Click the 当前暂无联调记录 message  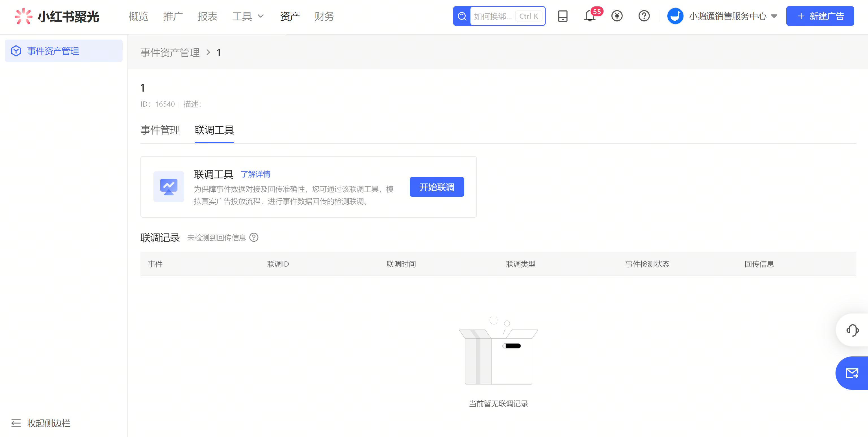[498, 403]
